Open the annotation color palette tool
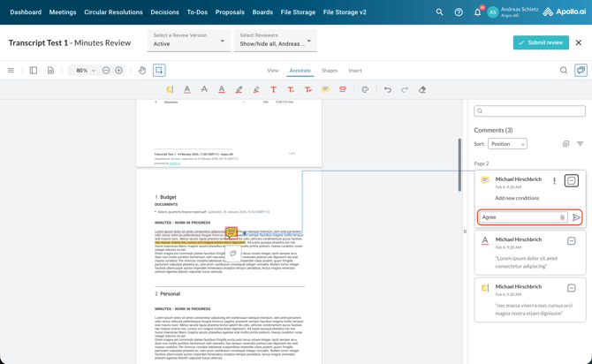Screen dimensions: 592x364 point(365,89)
